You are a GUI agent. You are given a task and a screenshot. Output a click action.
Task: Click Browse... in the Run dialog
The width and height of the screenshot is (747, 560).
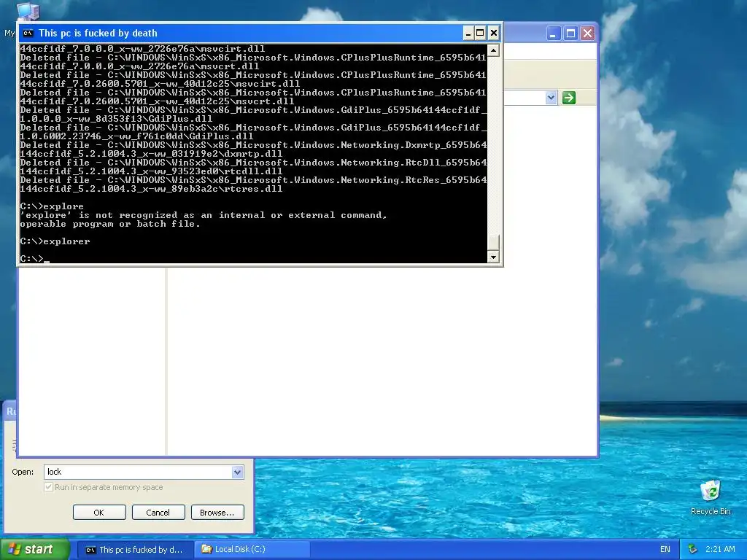tap(217, 513)
